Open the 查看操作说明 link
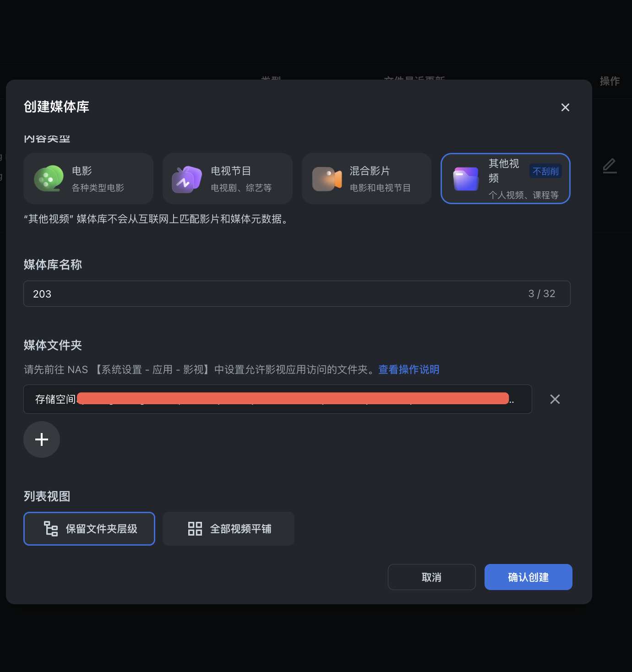This screenshot has width=632, height=672. point(409,369)
